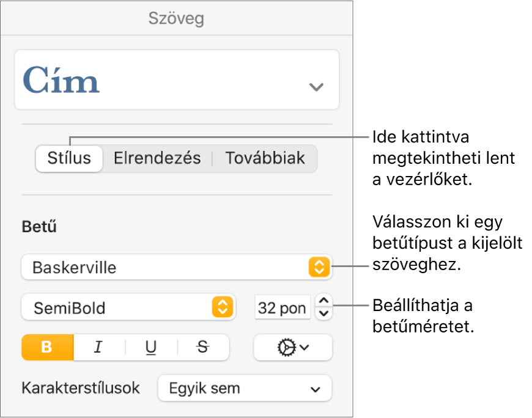Image resolution: width=532 pixels, height=418 pixels.
Task: Switch to the Továbbiak tab
Action: point(265,158)
